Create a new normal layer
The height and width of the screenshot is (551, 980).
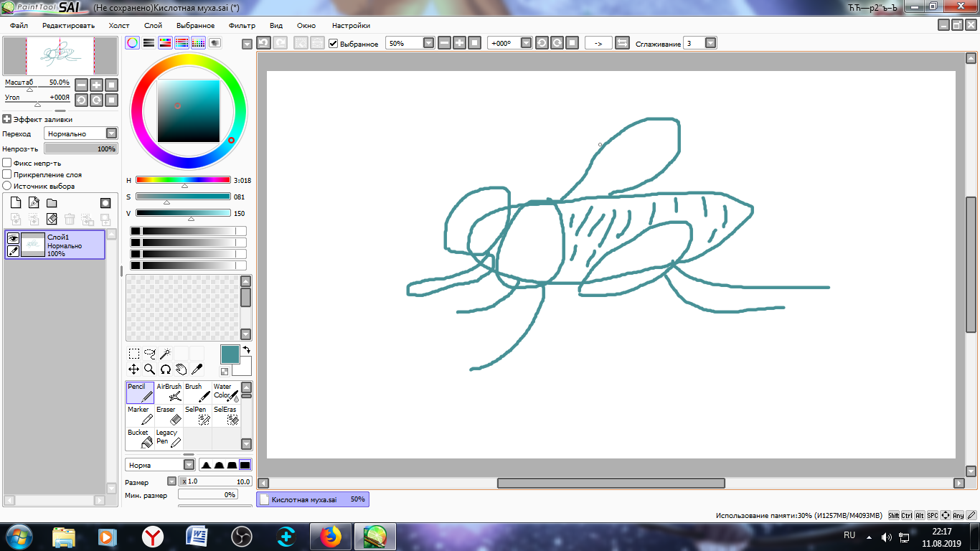(16, 203)
